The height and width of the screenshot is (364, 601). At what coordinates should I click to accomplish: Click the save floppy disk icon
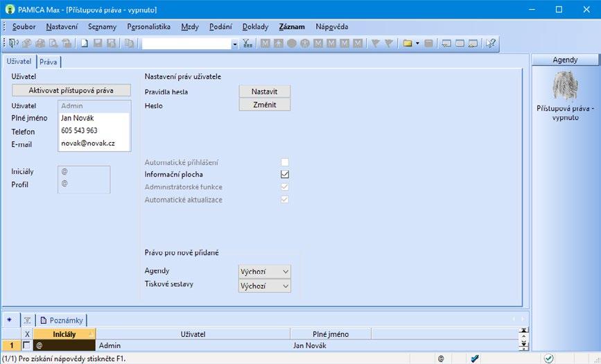click(98, 44)
